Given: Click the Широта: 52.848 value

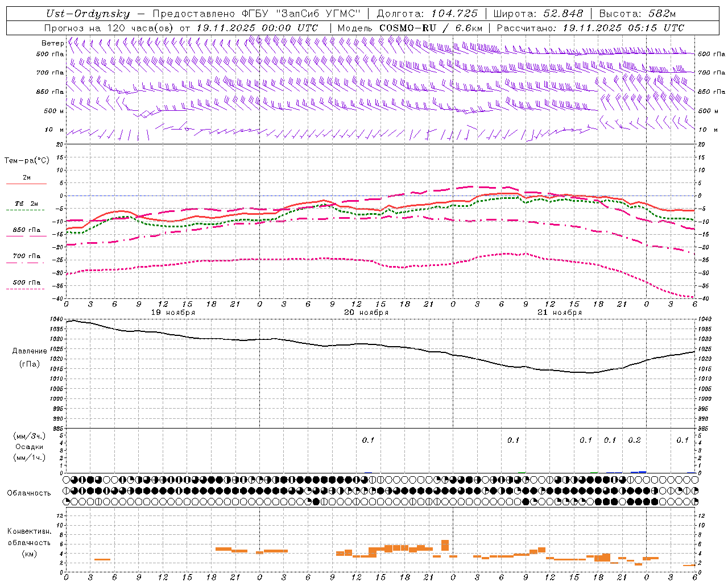Looking at the screenshot, I should tap(538, 14).
